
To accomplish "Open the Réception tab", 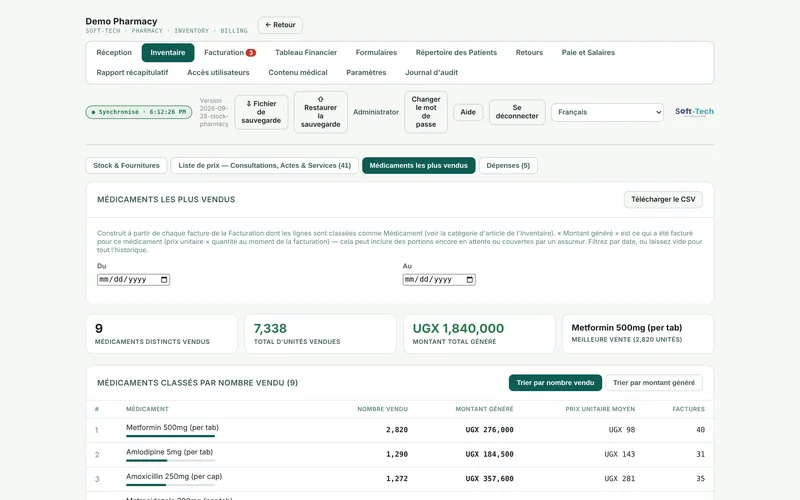I will [114, 53].
